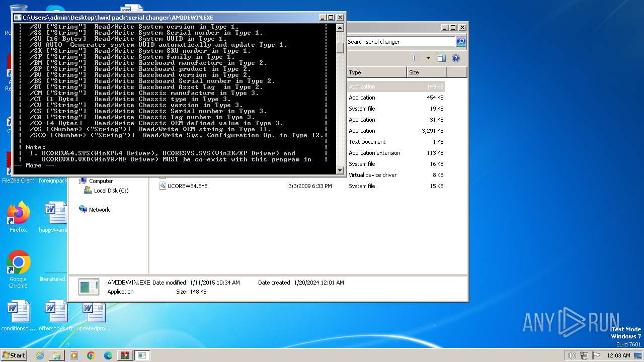This screenshot has width=644, height=362.
Task: Open Chrome from the taskbar
Action: 91,355
